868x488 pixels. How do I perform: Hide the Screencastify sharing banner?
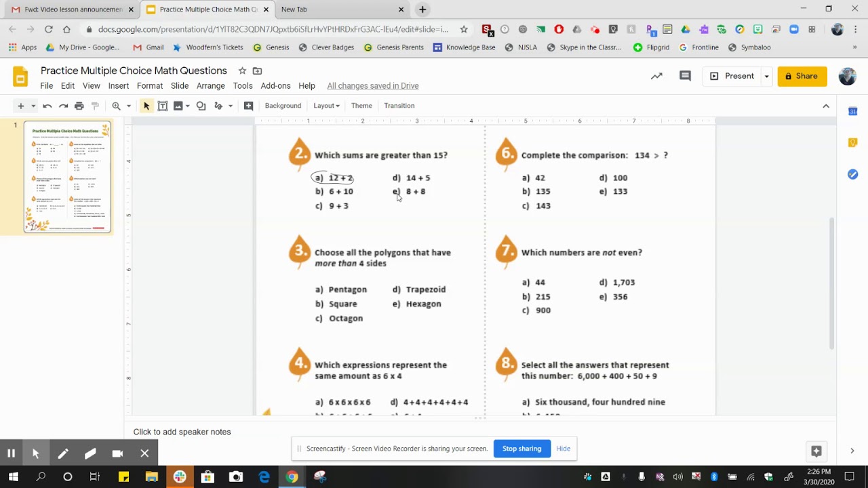[x=563, y=449]
